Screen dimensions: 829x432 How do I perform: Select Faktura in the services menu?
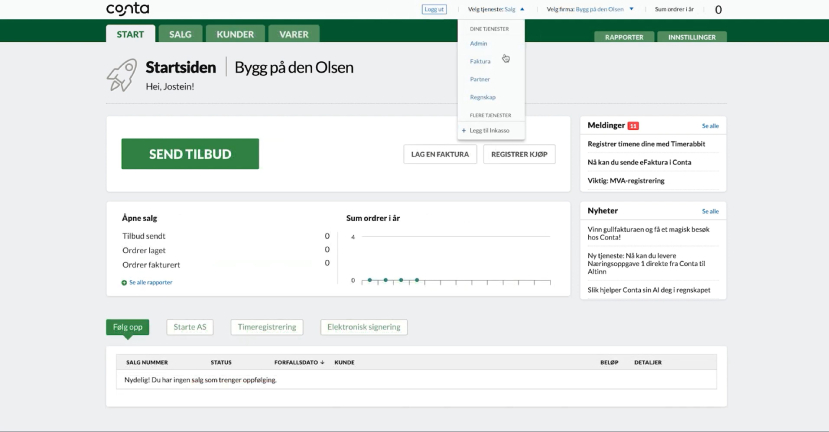(x=480, y=61)
